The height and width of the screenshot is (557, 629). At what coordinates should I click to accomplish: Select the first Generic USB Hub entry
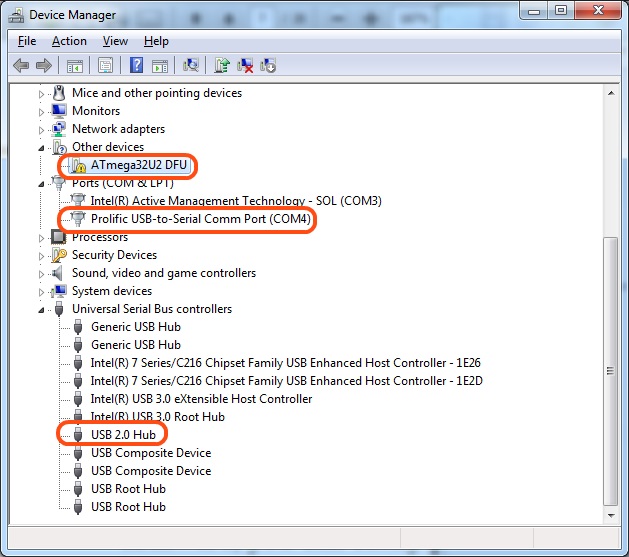[136, 327]
